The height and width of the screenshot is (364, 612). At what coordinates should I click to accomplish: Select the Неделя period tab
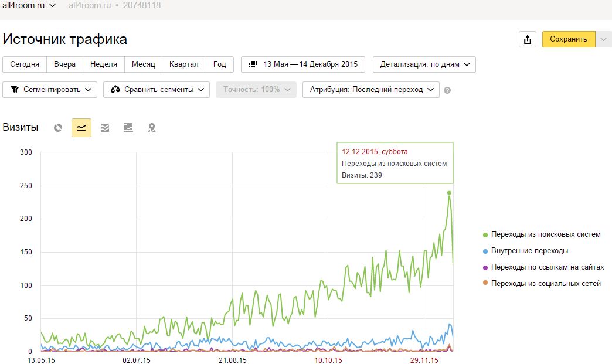(x=104, y=64)
